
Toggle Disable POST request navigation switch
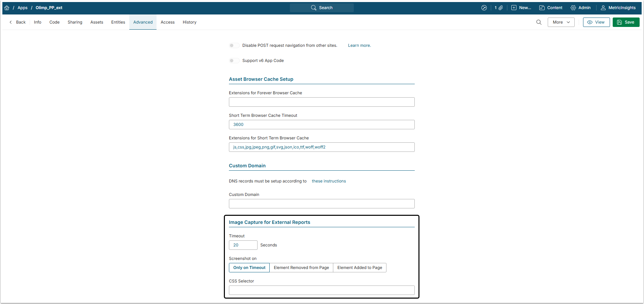coord(234,45)
